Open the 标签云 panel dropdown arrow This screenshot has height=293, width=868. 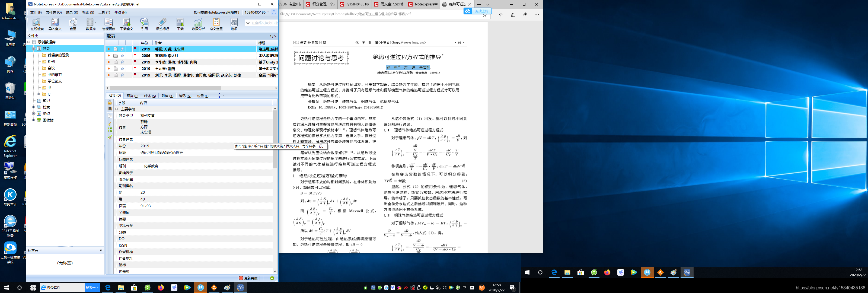(100, 250)
